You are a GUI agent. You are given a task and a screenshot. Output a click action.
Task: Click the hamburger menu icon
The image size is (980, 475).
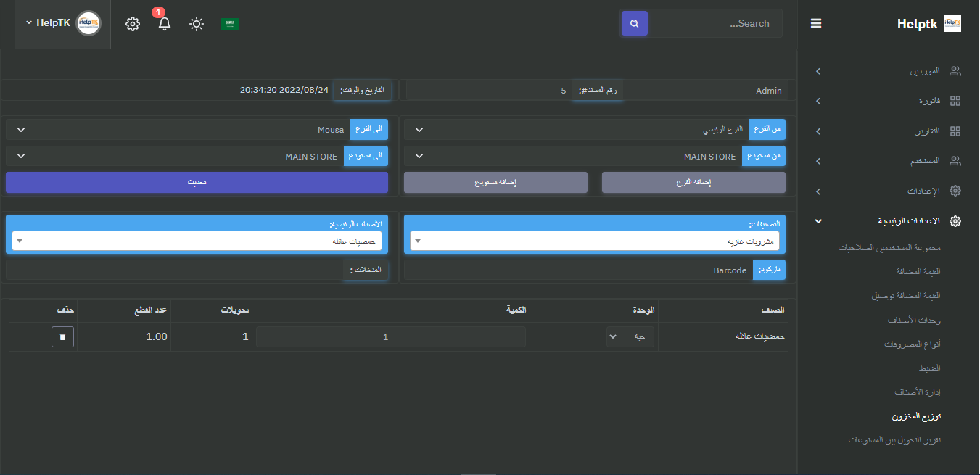click(816, 23)
